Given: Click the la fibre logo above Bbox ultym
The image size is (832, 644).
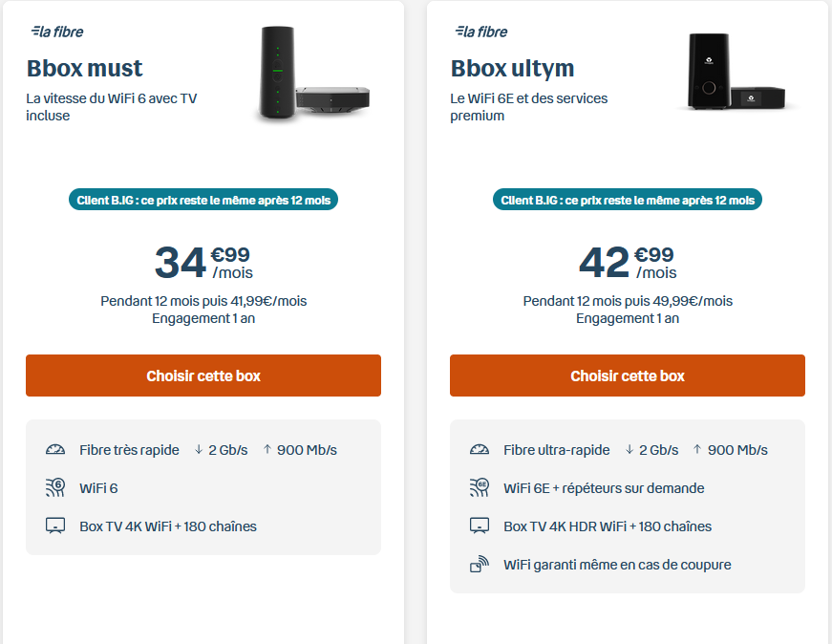Looking at the screenshot, I should point(481,32).
